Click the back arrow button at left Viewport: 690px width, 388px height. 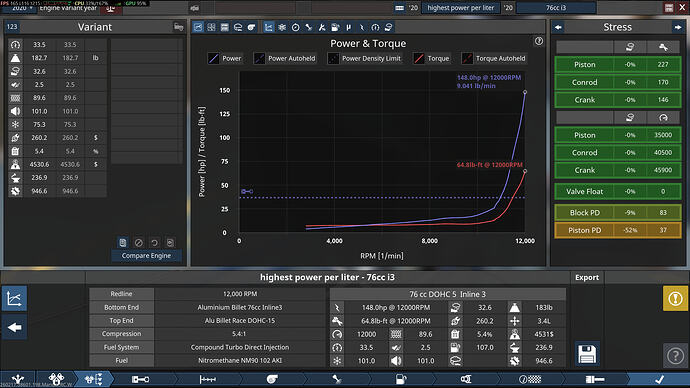(15, 327)
